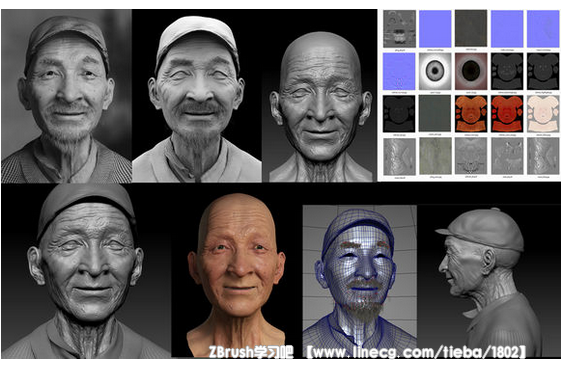The height and width of the screenshot is (369, 563).
Task: Select the dark olive fabric texture thumbnail
Action: tap(471, 29)
